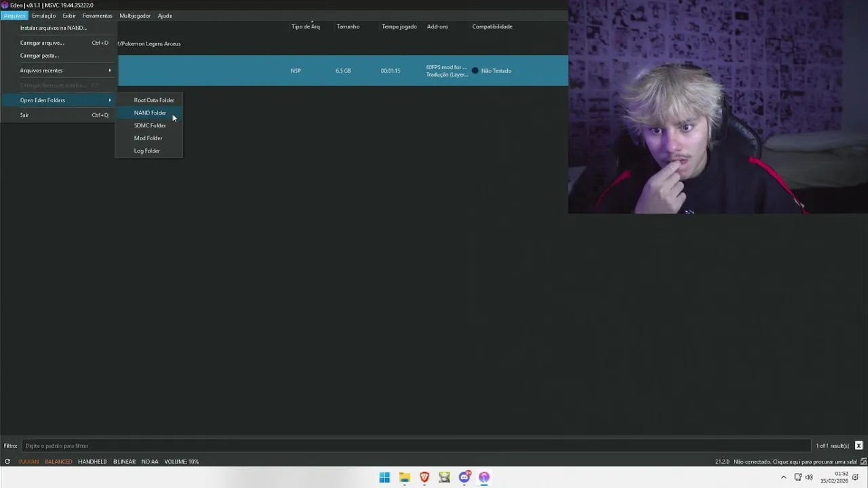Sort by Tempo jogado column
Viewport: 868px width, 488px height.
point(399,26)
